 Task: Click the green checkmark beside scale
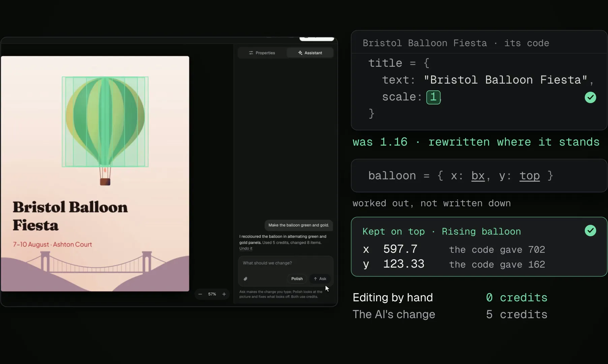590,97
